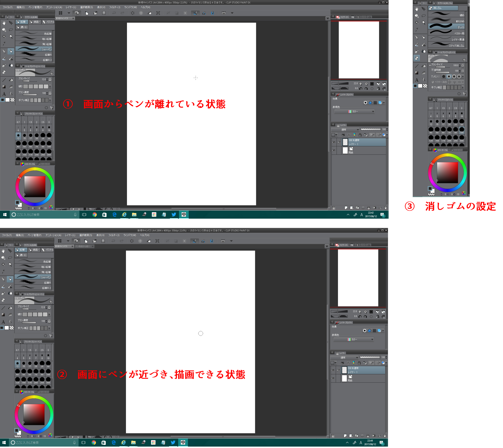Toggle ベクター消去 checkbox in eraser properties

tap(433, 82)
